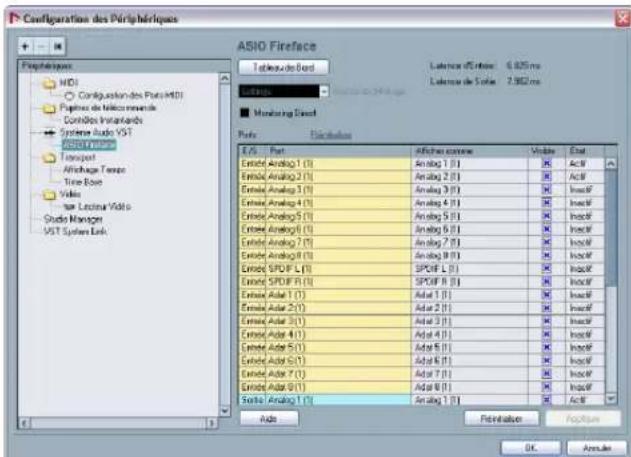This screenshot has height=457, width=631.
Task: Toggle Visible for Entrée Analog 5
Action: 546,216
